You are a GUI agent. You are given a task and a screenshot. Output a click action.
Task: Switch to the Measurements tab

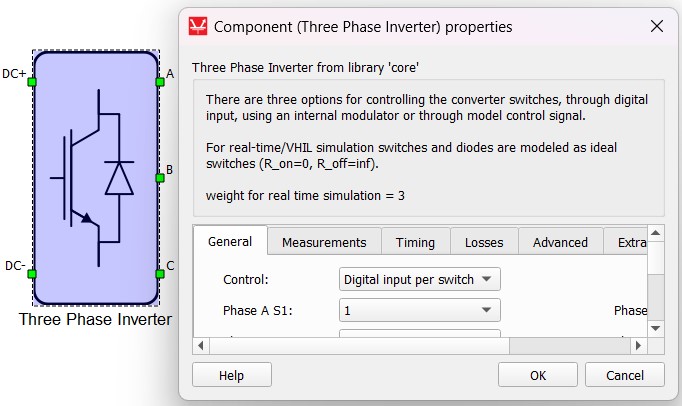324,242
